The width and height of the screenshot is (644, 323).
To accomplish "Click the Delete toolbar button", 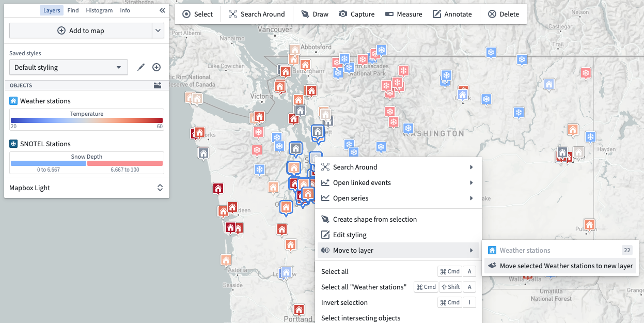I will tap(504, 14).
